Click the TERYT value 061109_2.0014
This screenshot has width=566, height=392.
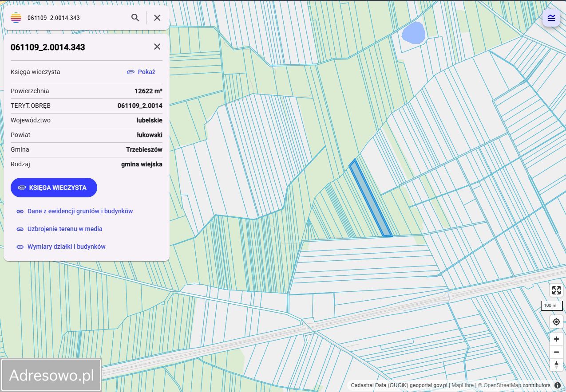(x=140, y=106)
